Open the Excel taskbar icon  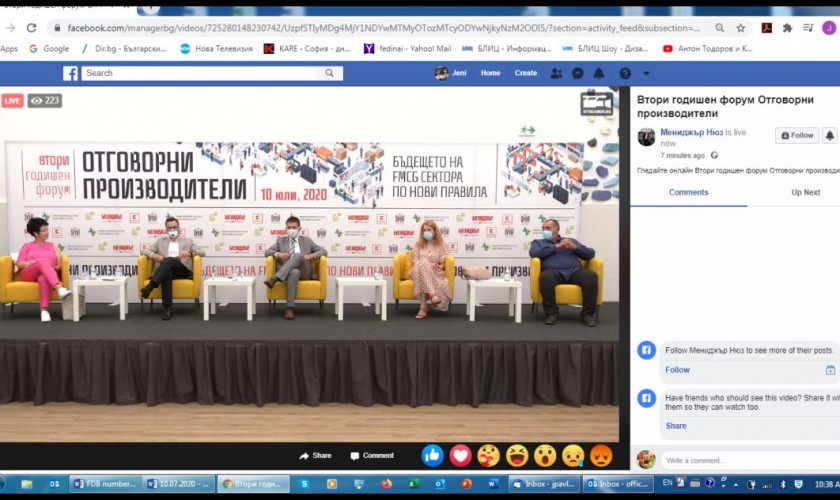tap(413, 484)
